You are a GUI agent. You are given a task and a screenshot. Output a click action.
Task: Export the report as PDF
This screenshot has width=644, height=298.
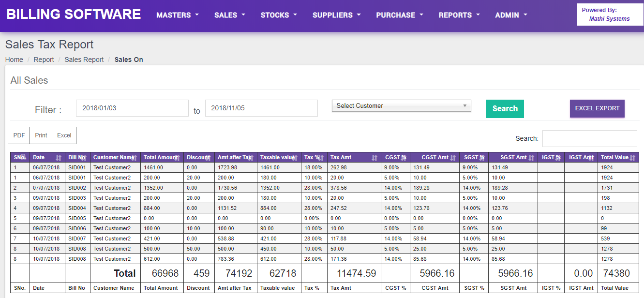point(18,135)
